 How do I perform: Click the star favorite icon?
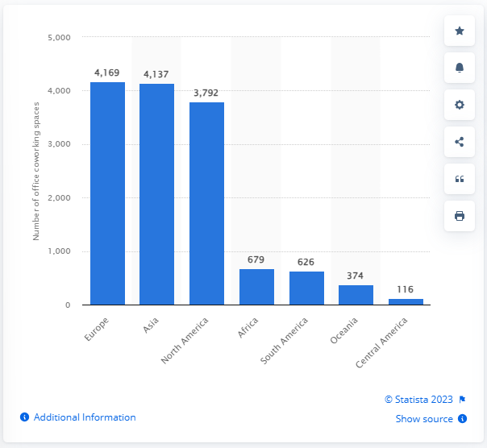pos(460,31)
